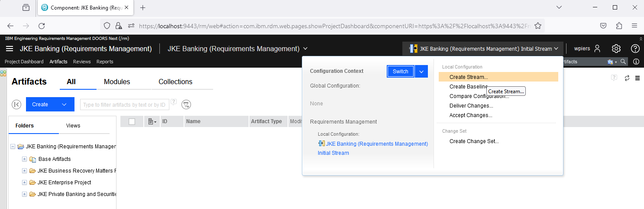This screenshot has height=209, width=644.
Task: Open the Reviews menu
Action: [82, 62]
